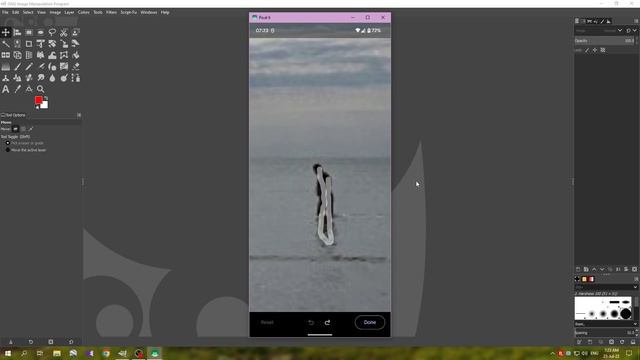Select the Warp Transform tool
This screenshot has width=640, height=360.
(x=52, y=55)
